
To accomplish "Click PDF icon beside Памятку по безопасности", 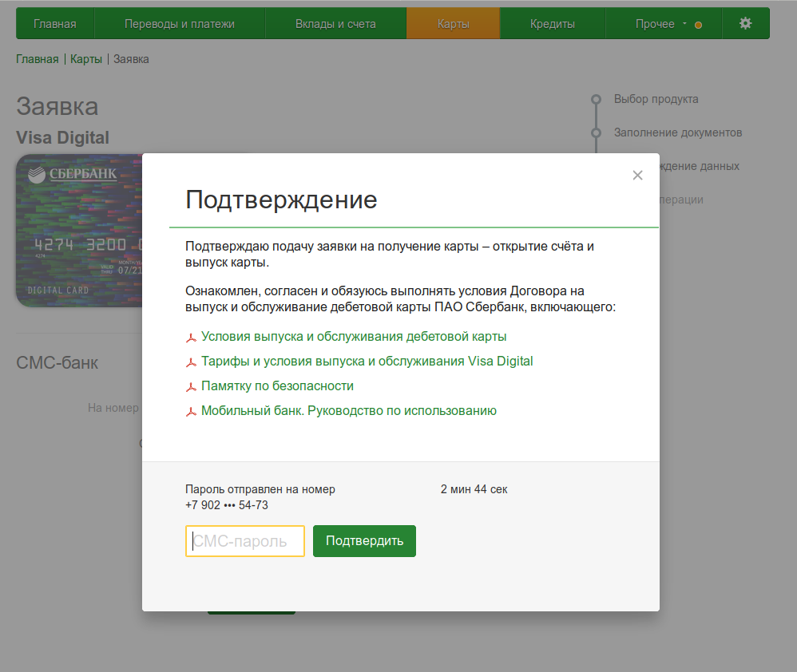I will [x=191, y=387].
